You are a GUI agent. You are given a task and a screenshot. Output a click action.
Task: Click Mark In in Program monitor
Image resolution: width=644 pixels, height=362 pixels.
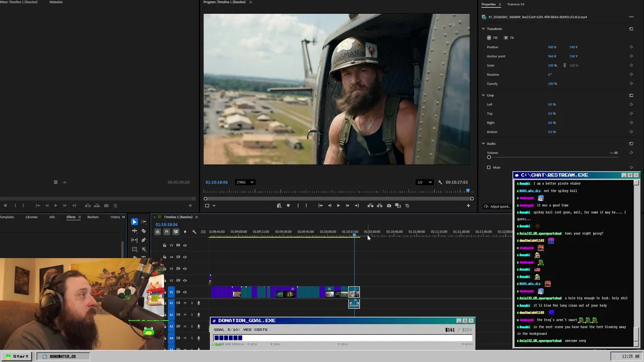(x=298, y=205)
